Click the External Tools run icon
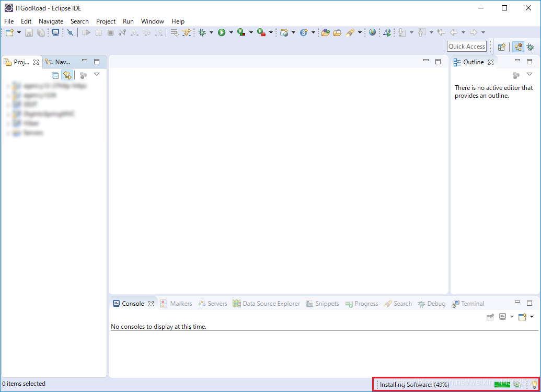 click(261, 32)
